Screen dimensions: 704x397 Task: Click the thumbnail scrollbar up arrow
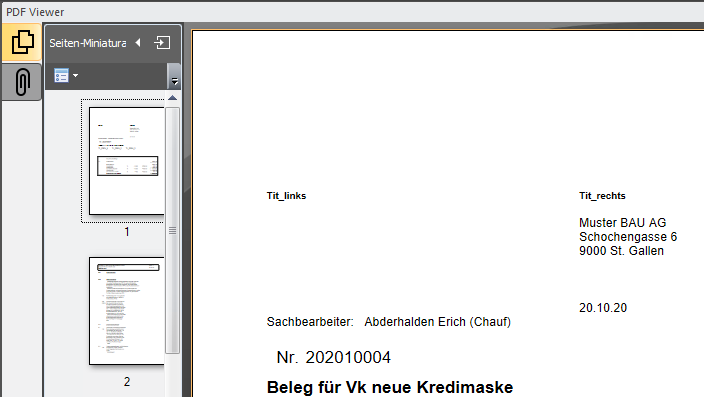[x=172, y=98]
